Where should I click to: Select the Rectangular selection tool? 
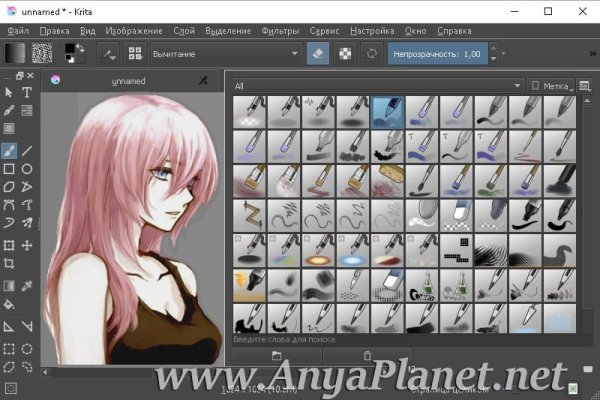8,349
